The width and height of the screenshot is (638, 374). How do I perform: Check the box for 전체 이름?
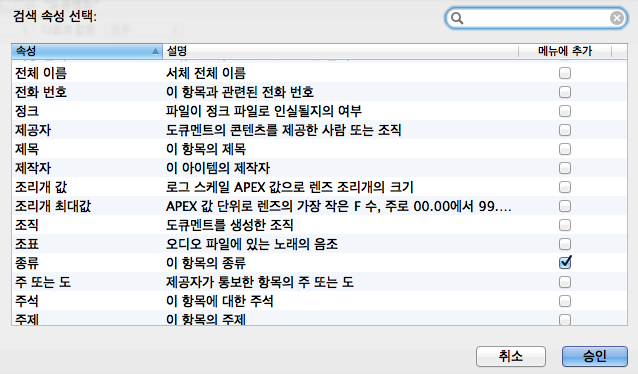[565, 73]
